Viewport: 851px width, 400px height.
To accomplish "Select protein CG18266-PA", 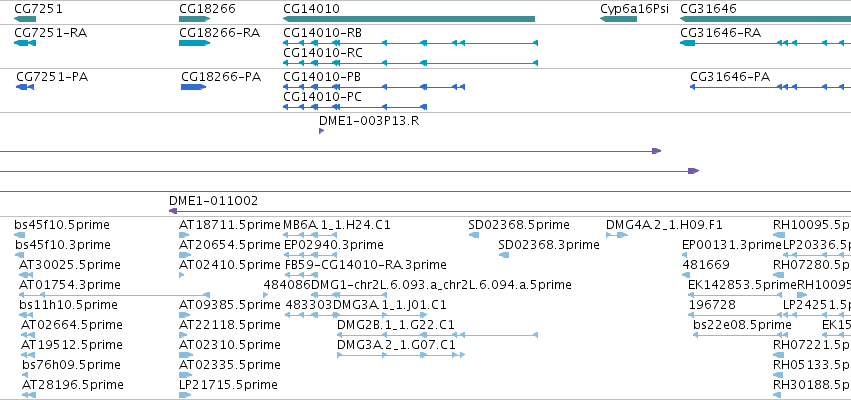I will click(x=221, y=77).
